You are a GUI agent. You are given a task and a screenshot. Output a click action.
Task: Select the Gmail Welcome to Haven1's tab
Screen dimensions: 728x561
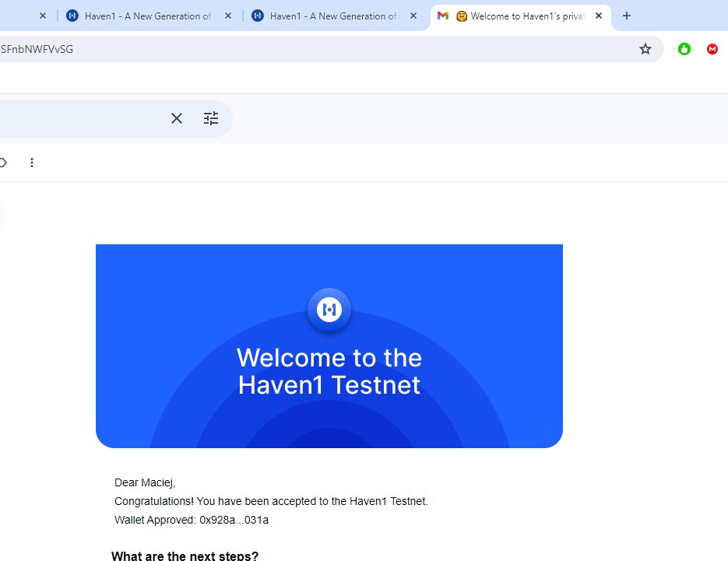[x=520, y=16]
